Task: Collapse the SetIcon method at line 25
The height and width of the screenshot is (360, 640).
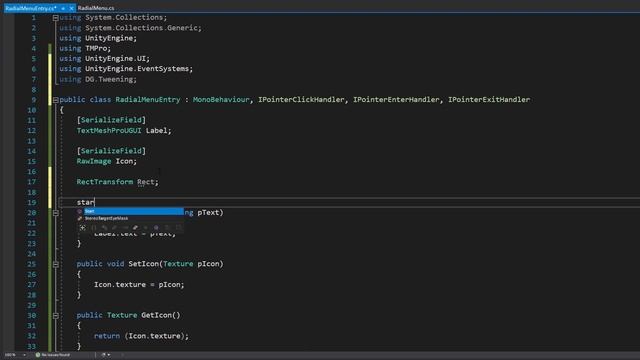Action: 56,264
